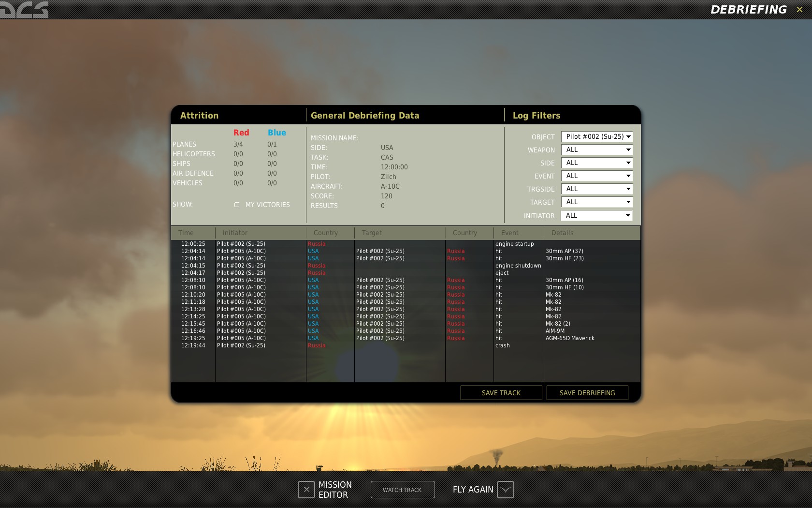This screenshot has width=812, height=508.
Task: Open the Weapon filter dropdown
Action: pos(597,150)
